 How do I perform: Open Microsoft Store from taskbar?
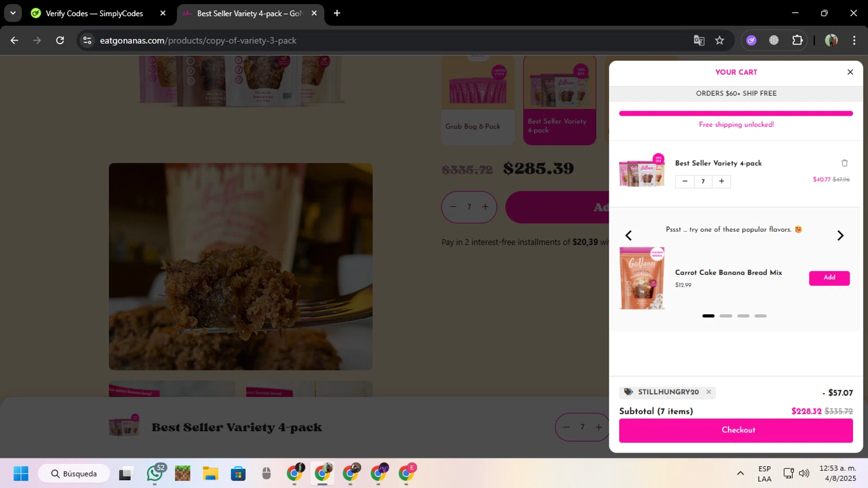(x=238, y=474)
